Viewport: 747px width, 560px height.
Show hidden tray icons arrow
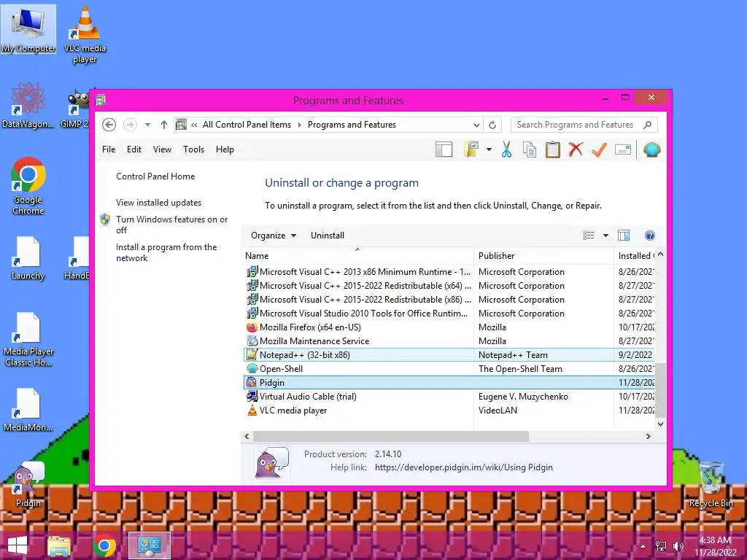643,546
